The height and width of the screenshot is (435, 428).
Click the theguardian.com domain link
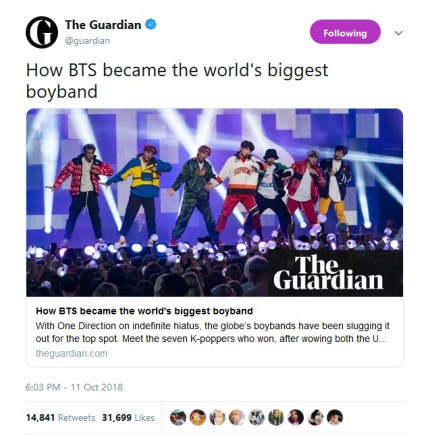(71, 353)
